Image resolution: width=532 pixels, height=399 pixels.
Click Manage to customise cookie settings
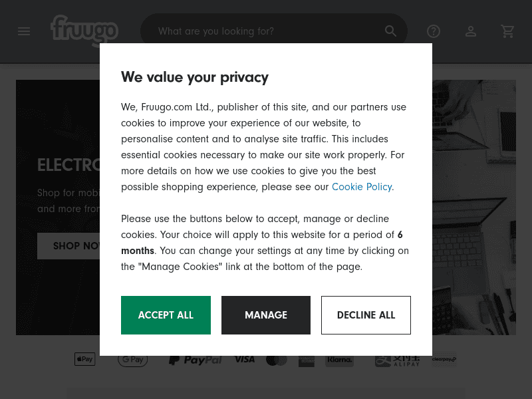[266, 315]
